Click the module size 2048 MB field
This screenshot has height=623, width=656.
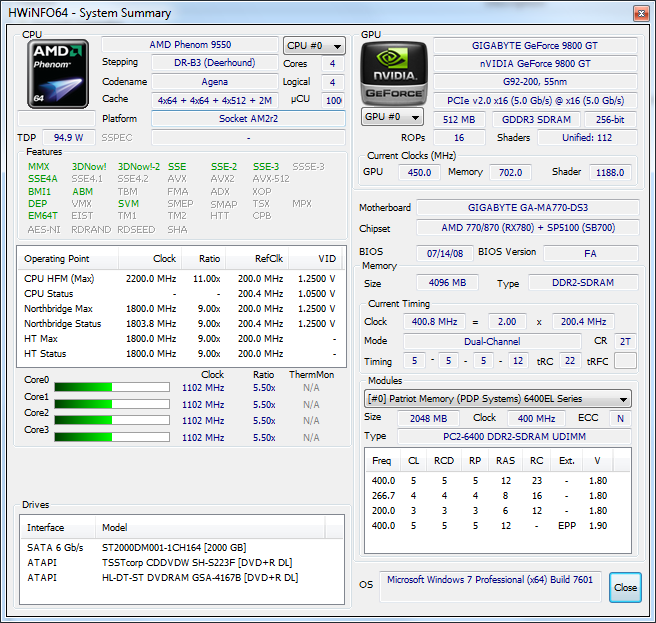[428, 418]
